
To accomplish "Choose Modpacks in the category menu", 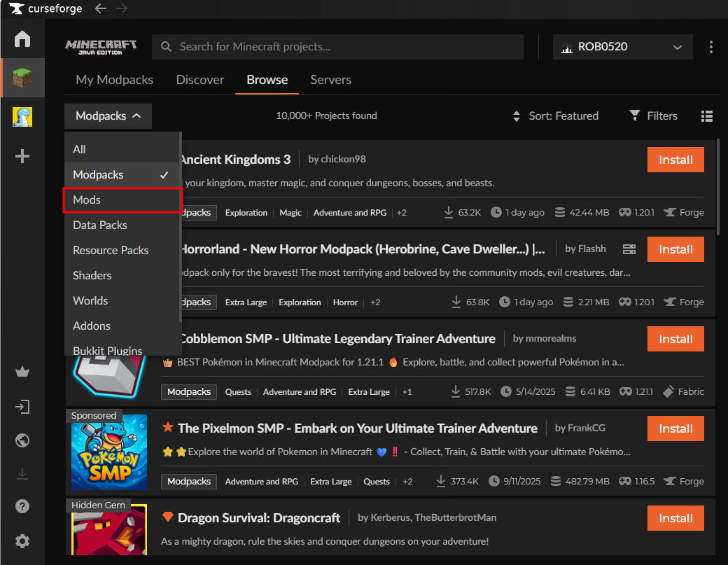I will pyautogui.click(x=122, y=174).
